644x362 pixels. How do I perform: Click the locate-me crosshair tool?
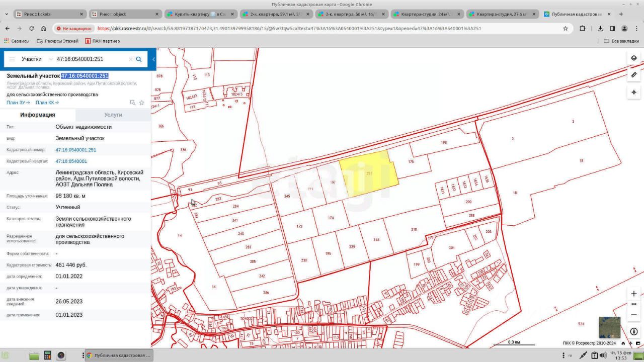(633, 92)
